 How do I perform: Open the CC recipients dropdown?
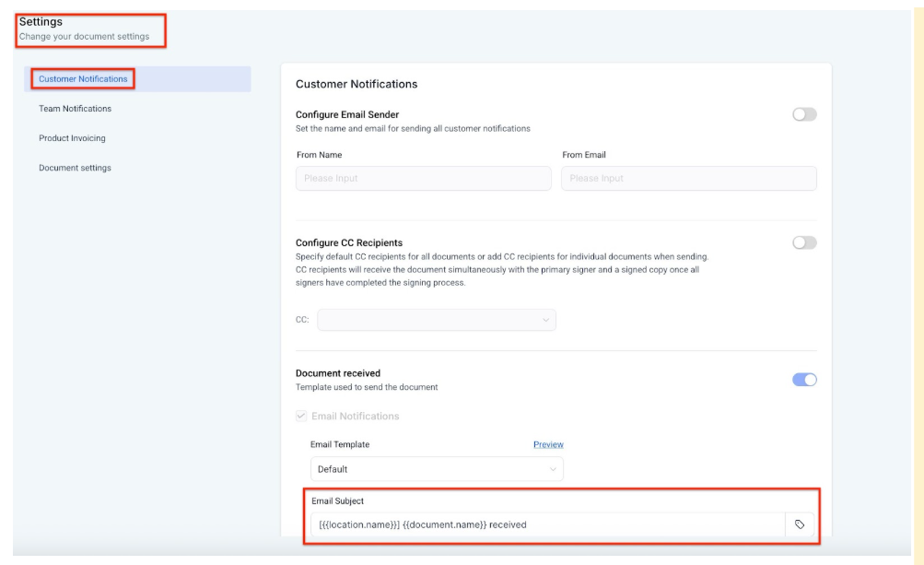[436, 320]
